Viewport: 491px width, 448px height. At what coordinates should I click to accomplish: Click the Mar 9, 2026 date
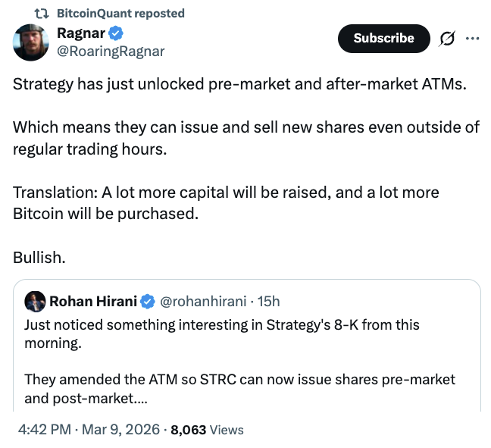[120, 430]
